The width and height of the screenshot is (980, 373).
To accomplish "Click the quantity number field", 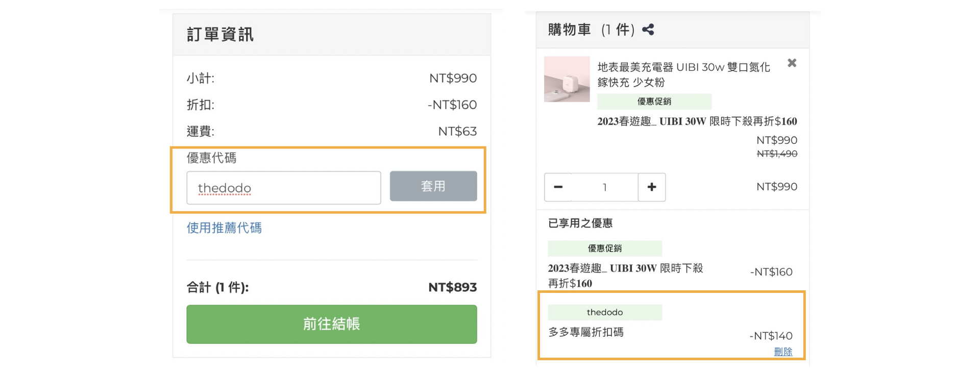I will click(604, 187).
